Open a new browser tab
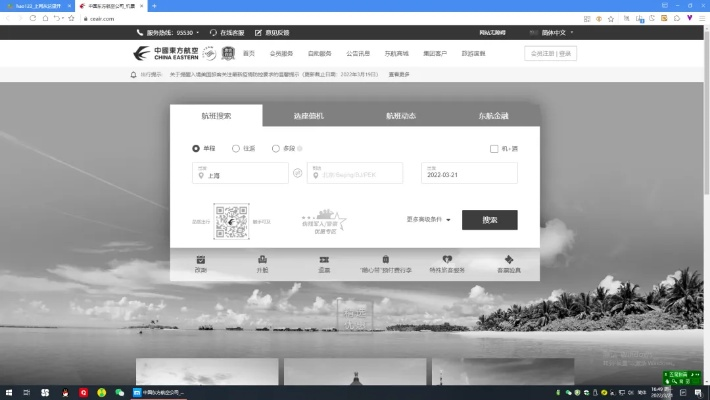 point(154,6)
